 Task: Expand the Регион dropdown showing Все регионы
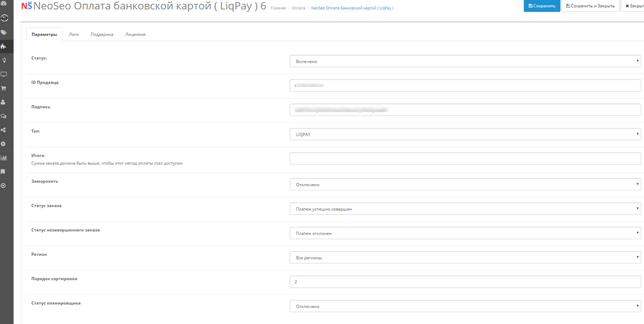465,257
